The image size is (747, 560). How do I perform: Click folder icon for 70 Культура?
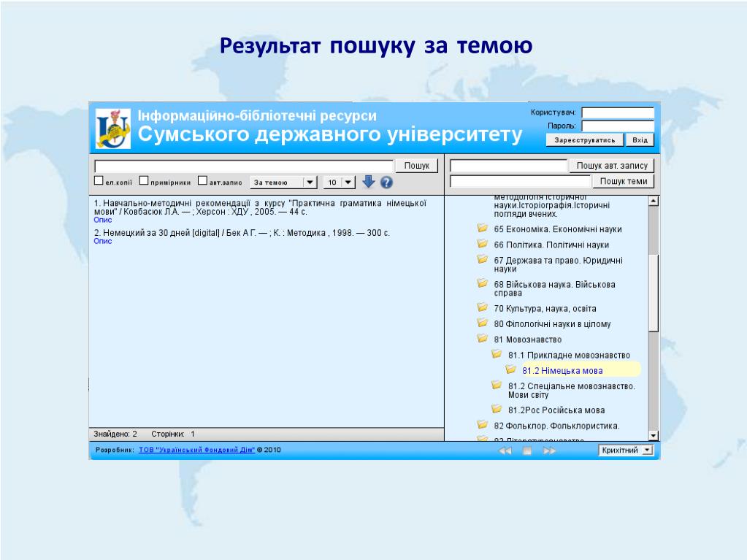(482, 307)
